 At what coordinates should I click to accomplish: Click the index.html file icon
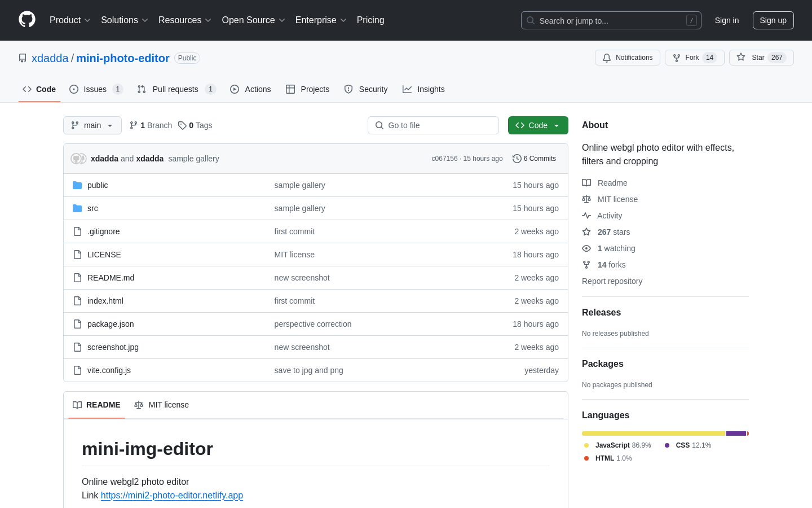(x=77, y=301)
